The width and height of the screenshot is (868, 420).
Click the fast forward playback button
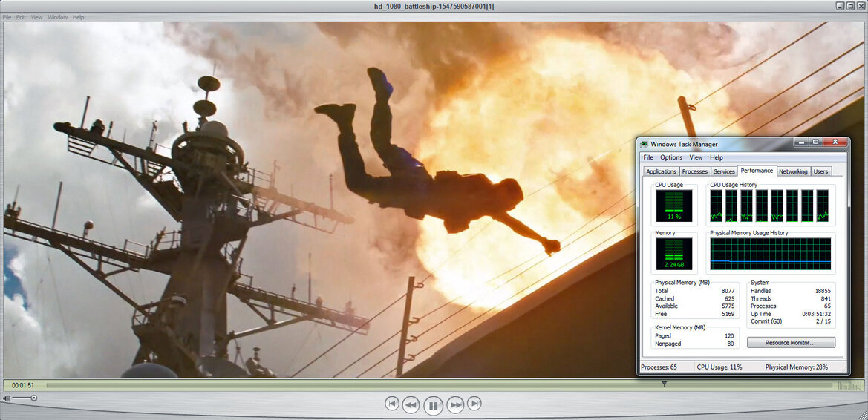(455, 405)
